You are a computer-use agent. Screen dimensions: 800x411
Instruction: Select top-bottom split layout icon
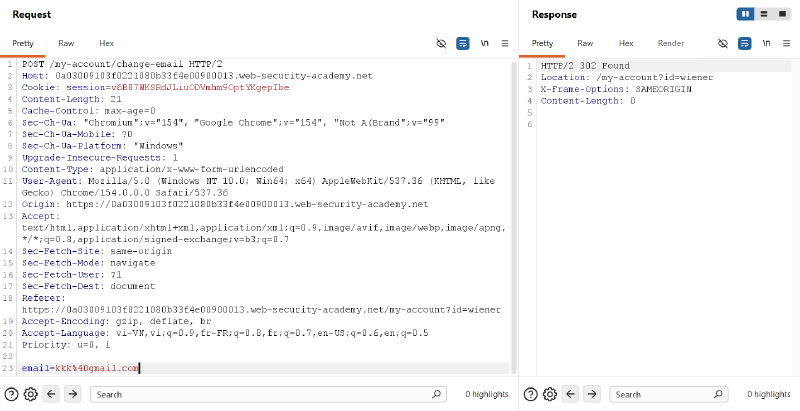pyautogui.click(x=764, y=14)
